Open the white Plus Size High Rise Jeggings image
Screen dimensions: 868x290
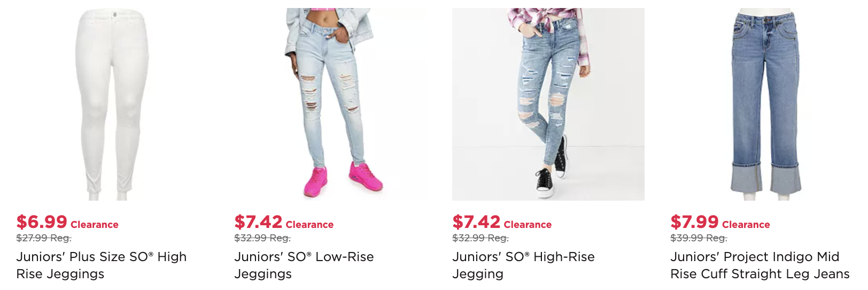[112, 104]
